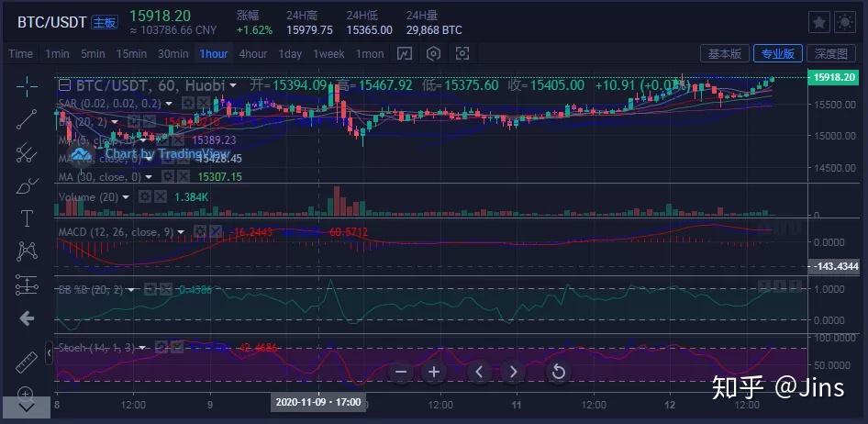
Task: Switch to 1min interval
Action: coord(57,54)
